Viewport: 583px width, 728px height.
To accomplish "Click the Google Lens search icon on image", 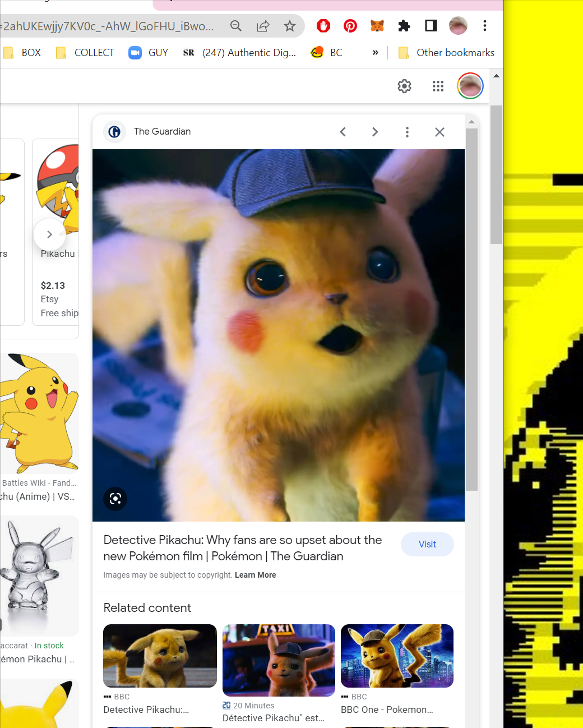I will coord(115,499).
